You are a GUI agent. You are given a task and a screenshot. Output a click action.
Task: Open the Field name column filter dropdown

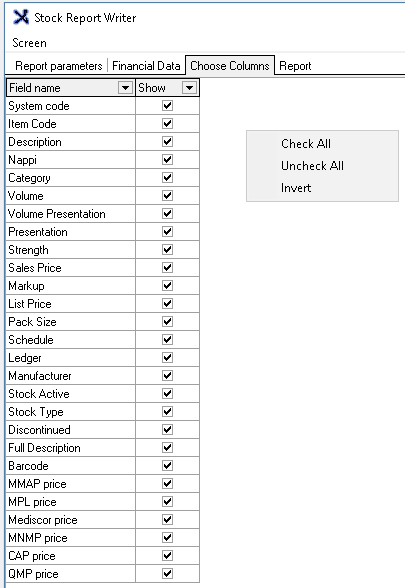point(125,88)
